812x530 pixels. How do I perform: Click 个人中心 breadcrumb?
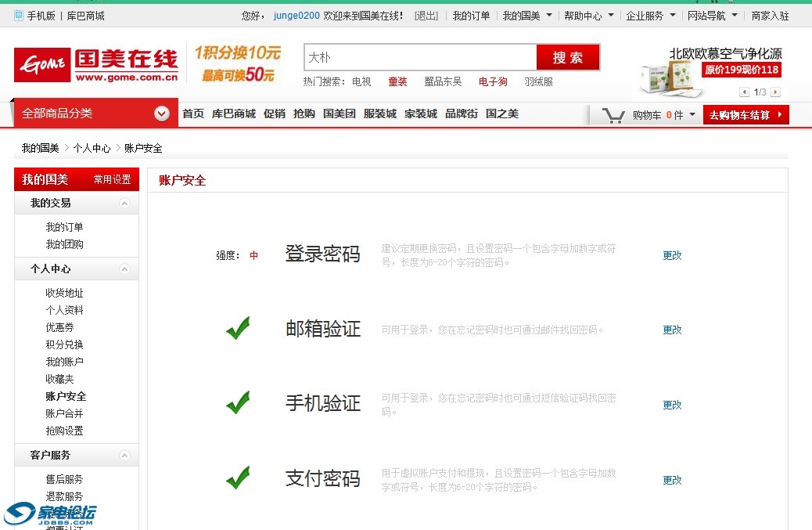pyautogui.click(x=92, y=149)
